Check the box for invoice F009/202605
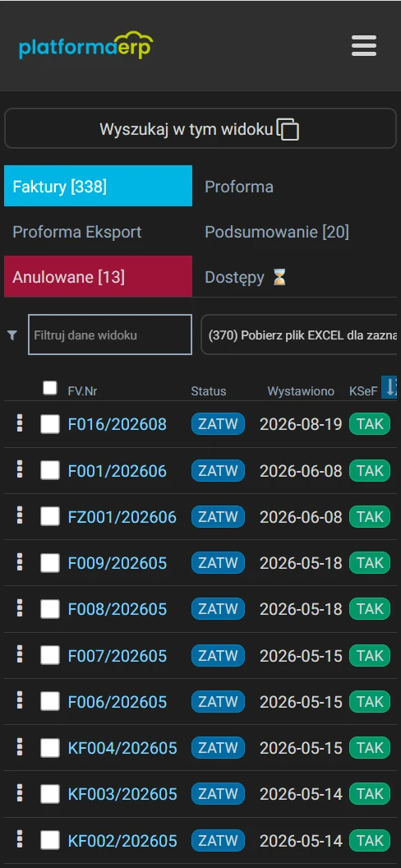Screen dimensions: 401x868 pyautogui.click(x=50, y=563)
